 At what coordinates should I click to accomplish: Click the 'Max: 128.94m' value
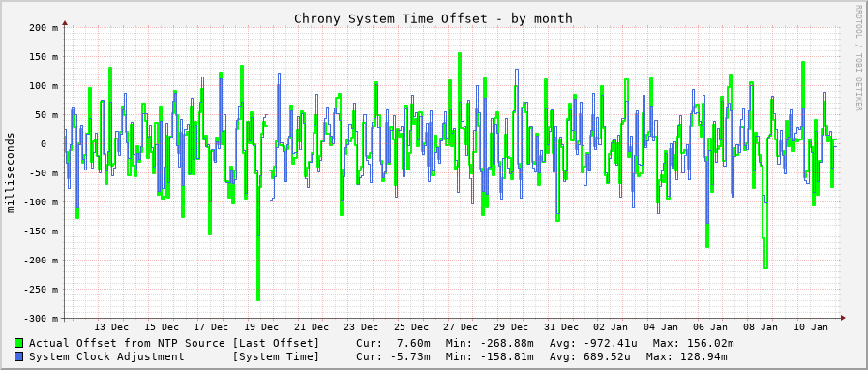click(687, 356)
